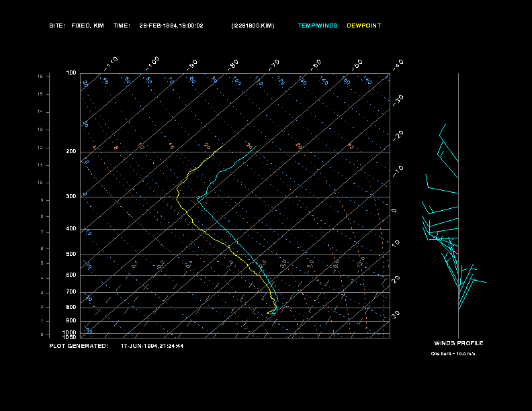
Task: Click the 15 km height scale label
Action: [40, 94]
